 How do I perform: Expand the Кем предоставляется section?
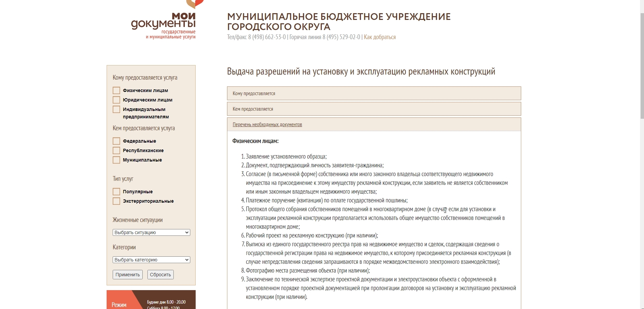tap(374, 109)
